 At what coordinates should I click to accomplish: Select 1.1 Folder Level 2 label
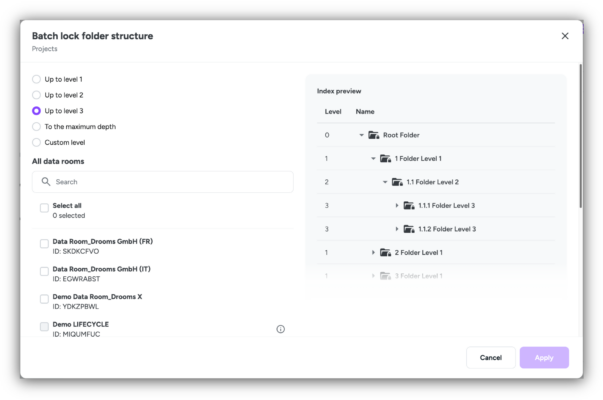pos(433,182)
